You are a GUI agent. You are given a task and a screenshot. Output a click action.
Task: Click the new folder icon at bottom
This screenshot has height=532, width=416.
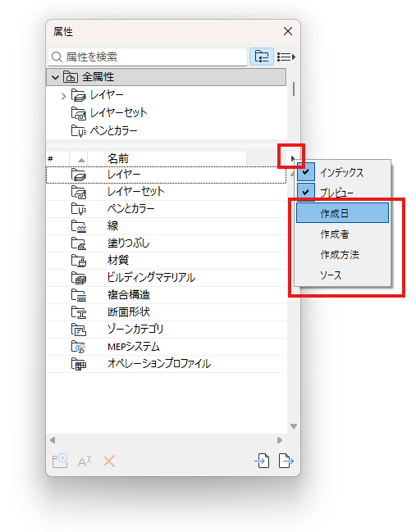[60, 461]
